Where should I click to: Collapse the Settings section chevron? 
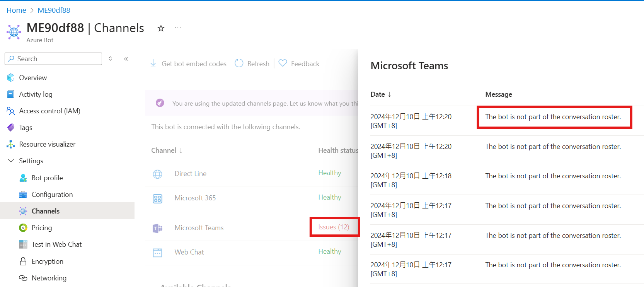tap(11, 161)
